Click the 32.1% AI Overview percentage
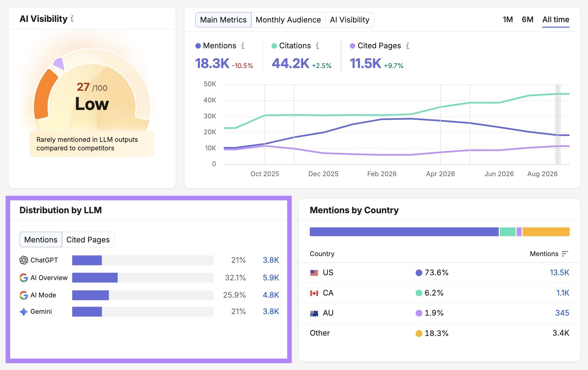 pyautogui.click(x=235, y=278)
